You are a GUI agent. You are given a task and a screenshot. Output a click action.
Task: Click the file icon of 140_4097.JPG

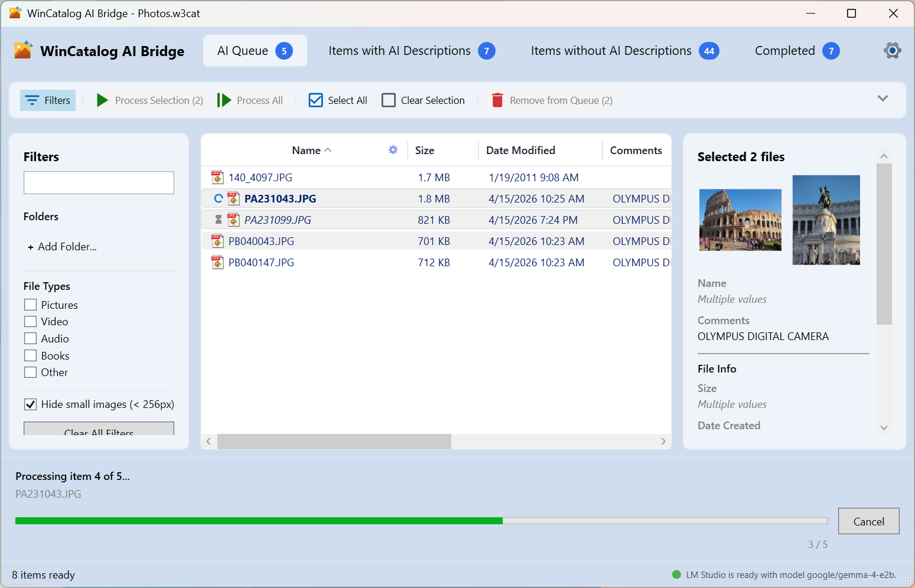point(217,177)
